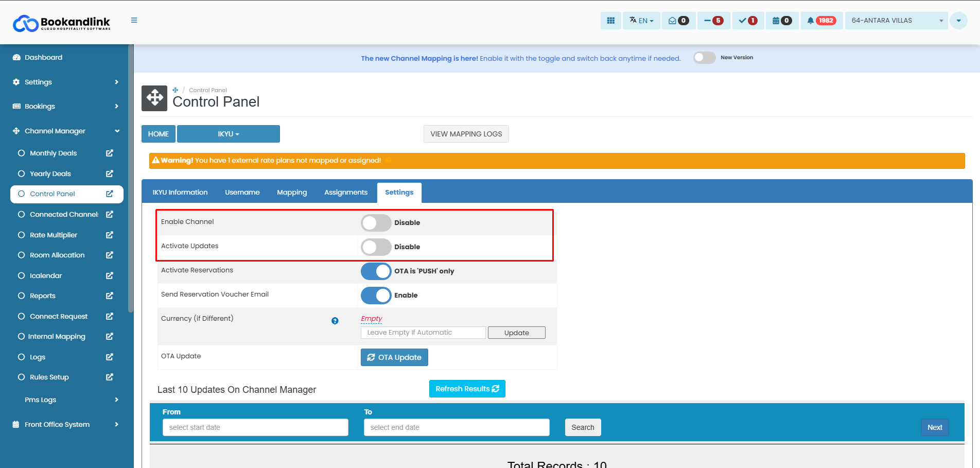Viewport: 980px width, 468px height.
Task: Expand the Pms Logs sidebar menu
Action: pyautogui.click(x=66, y=400)
